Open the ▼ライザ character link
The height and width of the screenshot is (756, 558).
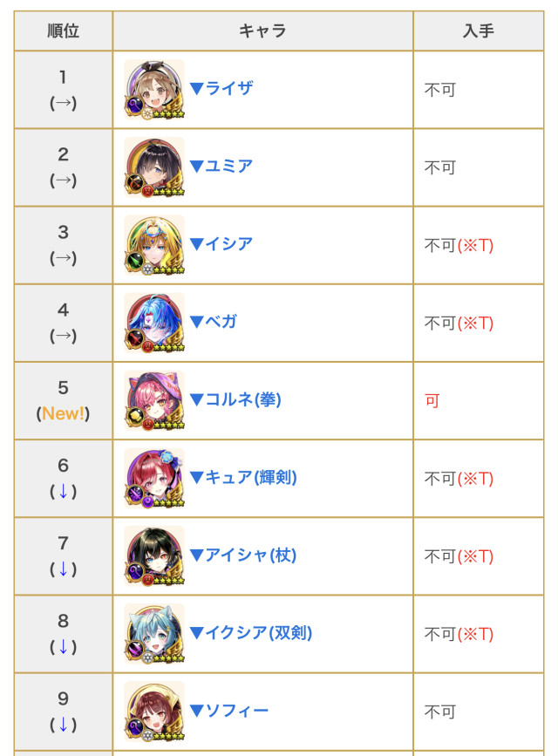[x=221, y=88]
